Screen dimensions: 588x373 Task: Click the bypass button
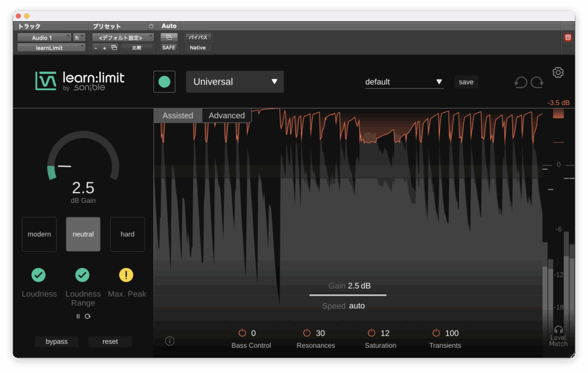(x=57, y=341)
